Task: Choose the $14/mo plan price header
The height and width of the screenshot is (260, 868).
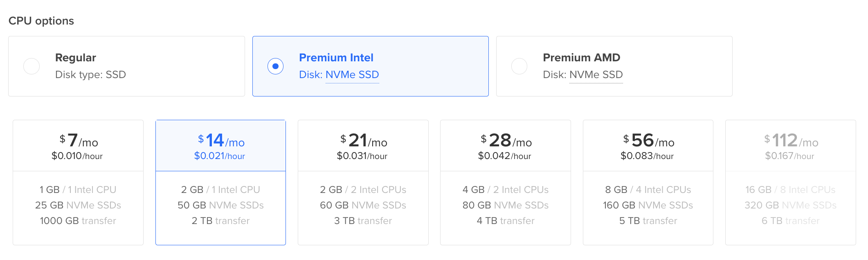Action: (220, 146)
